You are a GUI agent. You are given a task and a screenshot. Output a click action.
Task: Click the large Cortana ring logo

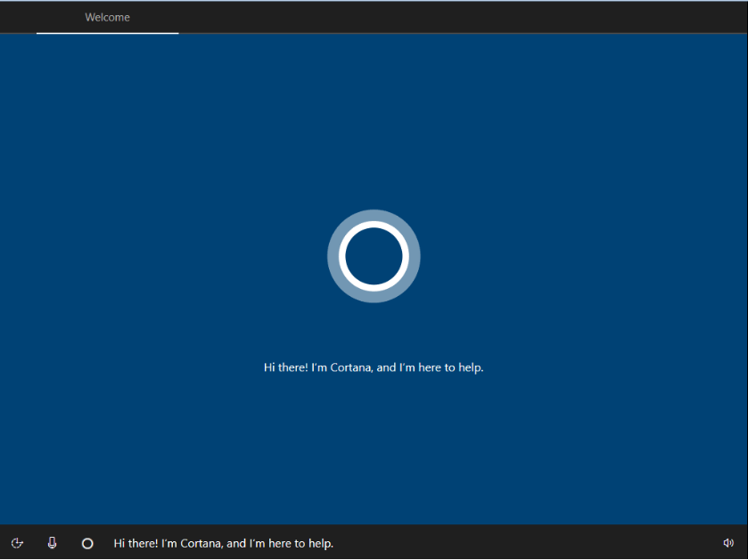pyautogui.click(x=374, y=256)
